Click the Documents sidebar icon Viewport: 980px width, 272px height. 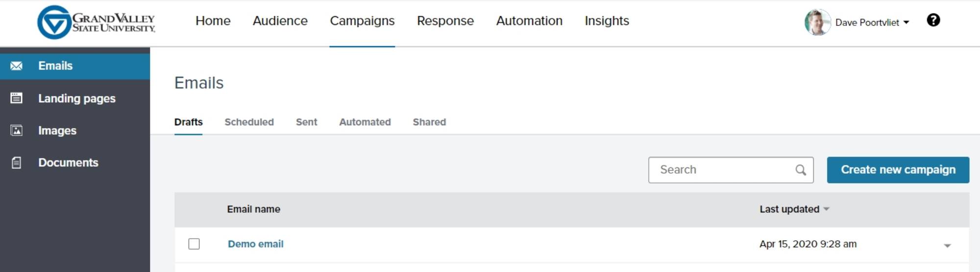(x=16, y=163)
